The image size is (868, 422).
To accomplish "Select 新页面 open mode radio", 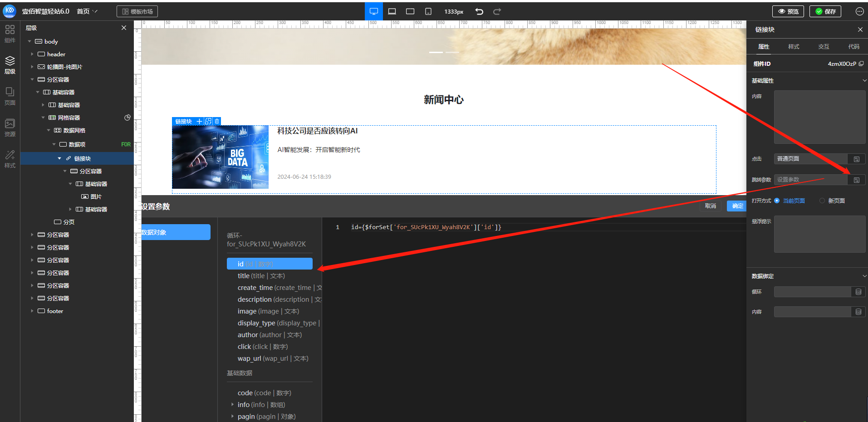I will (822, 201).
